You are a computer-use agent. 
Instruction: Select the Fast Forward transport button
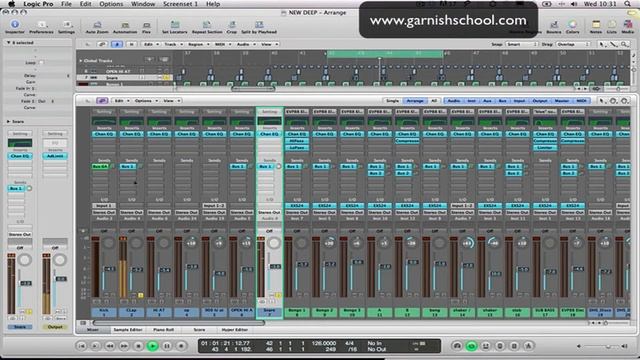pyautogui.click(x=124, y=346)
